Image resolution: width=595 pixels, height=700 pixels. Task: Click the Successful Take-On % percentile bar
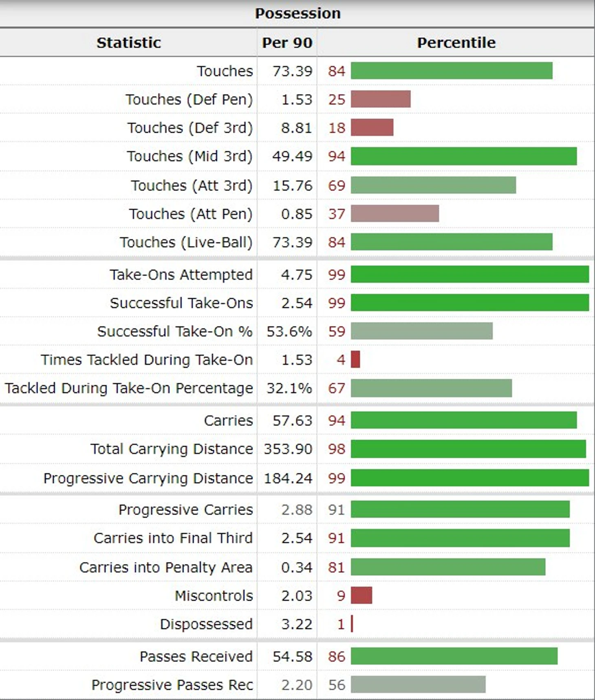point(422,331)
